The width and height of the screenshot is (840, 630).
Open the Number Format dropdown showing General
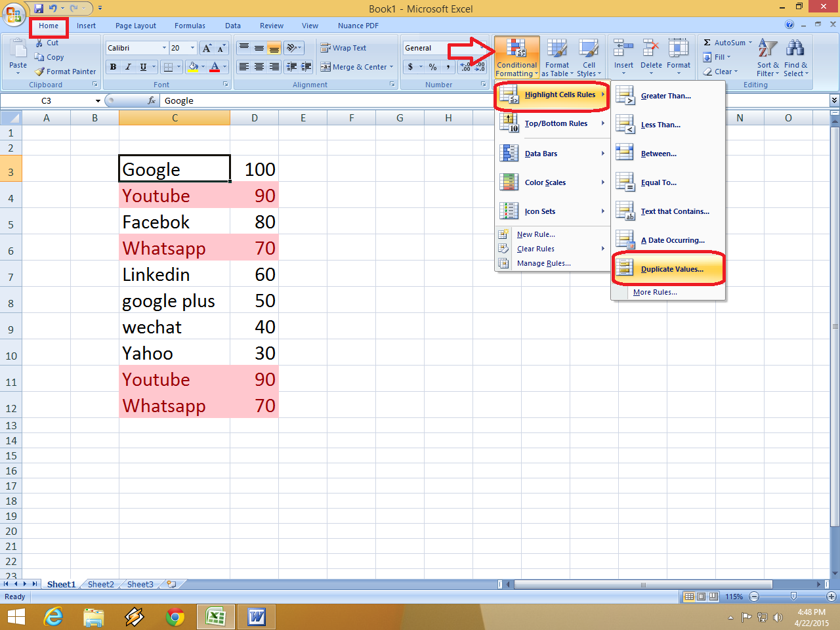[x=483, y=48]
